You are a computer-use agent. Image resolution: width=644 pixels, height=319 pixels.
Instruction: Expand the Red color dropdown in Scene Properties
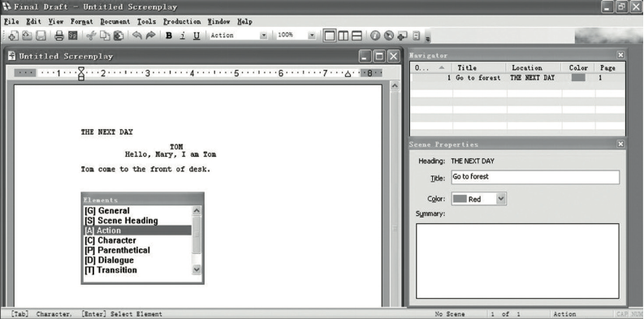500,199
